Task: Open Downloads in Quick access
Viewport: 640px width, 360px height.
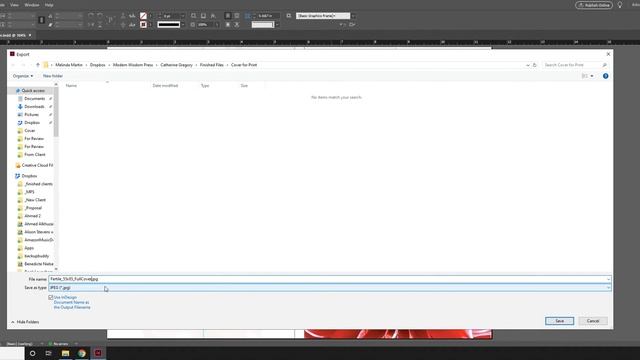Action: coord(34,107)
